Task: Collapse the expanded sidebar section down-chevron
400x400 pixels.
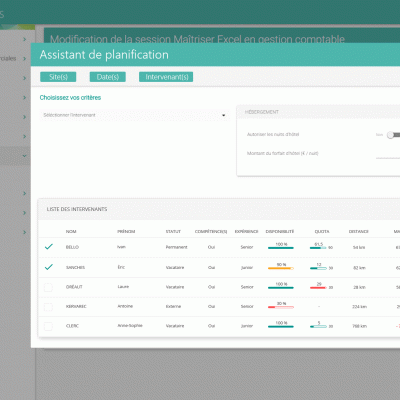Action: click(24, 156)
